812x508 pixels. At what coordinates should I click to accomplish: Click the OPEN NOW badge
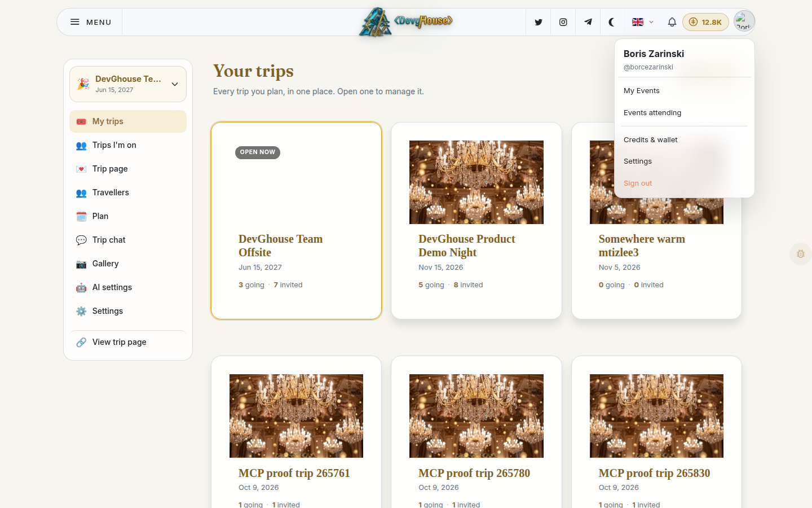pyautogui.click(x=258, y=152)
